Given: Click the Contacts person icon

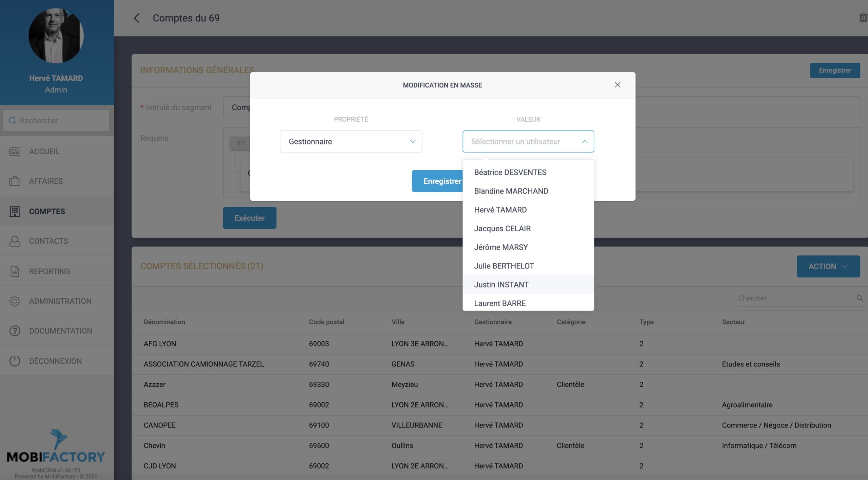Looking at the screenshot, I should tap(15, 241).
